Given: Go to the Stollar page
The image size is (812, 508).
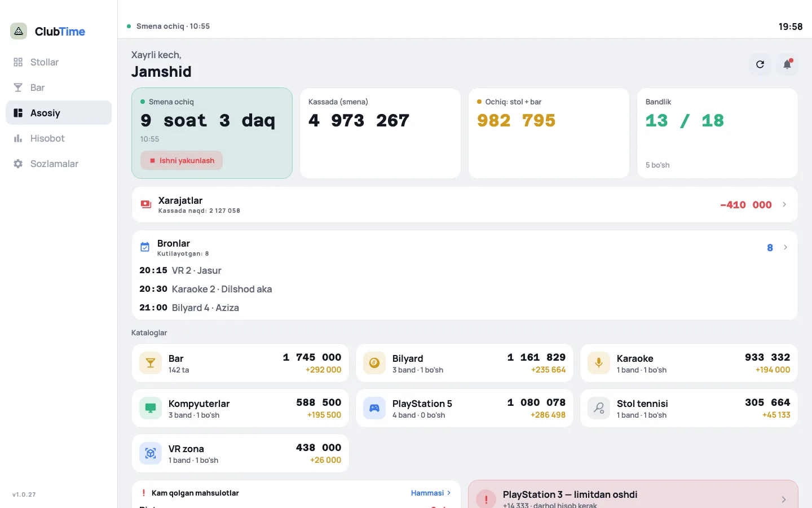Looking at the screenshot, I should 59,62.
